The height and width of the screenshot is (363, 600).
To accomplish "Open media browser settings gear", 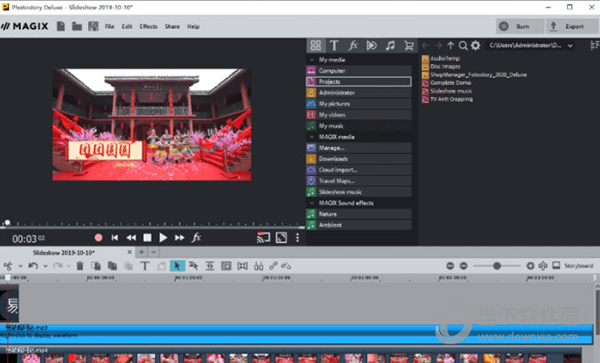I will [476, 46].
